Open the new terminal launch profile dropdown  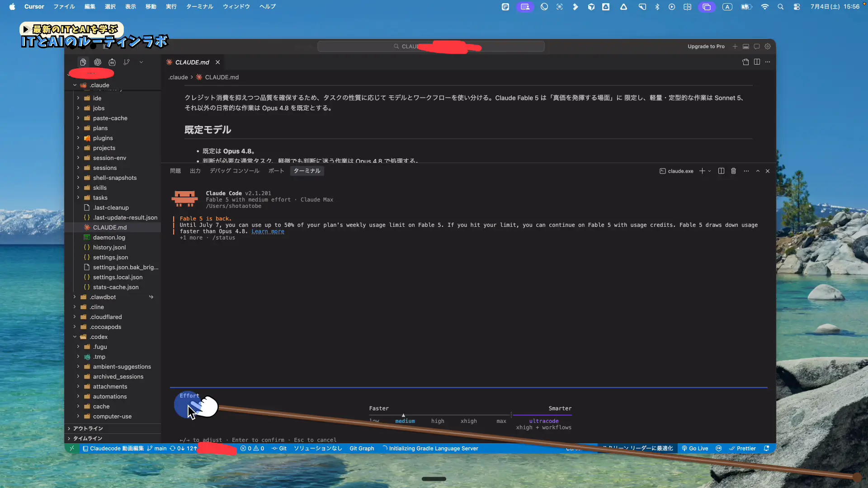[710, 171]
